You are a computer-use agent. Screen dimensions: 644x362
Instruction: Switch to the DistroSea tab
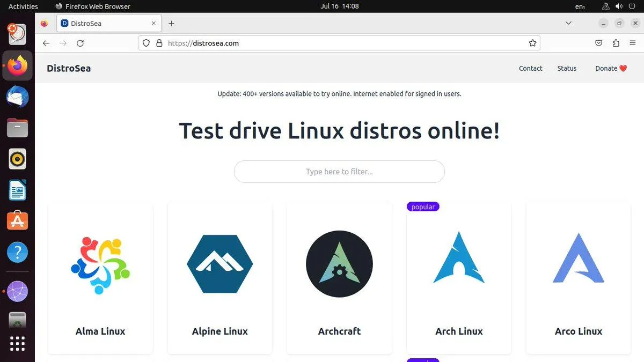[109, 23]
